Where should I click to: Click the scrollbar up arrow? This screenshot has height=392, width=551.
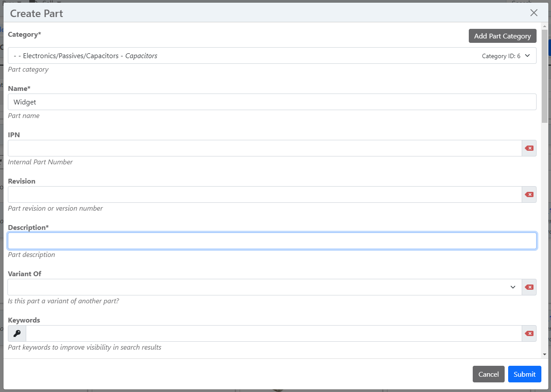click(x=544, y=26)
